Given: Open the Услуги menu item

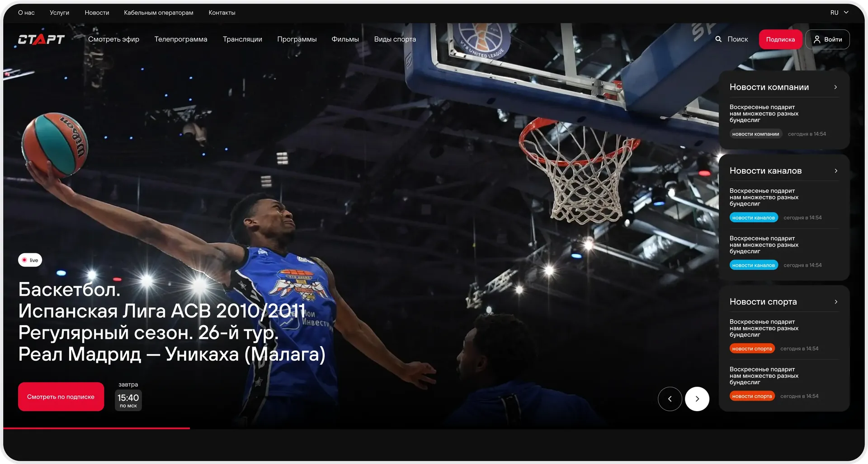Looking at the screenshot, I should pos(60,13).
